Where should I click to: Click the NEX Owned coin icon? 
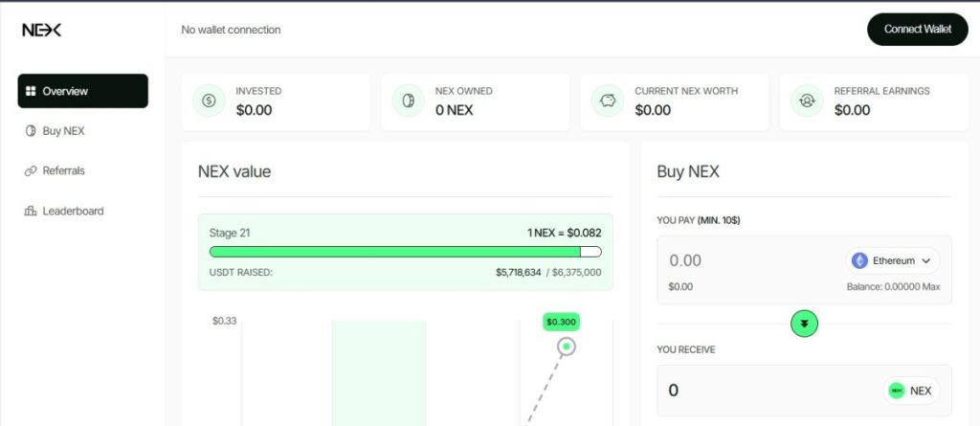pyautogui.click(x=408, y=101)
